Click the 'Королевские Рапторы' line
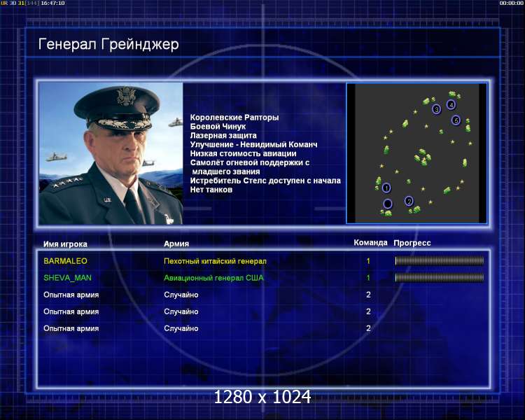 pyautogui.click(x=234, y=118)
